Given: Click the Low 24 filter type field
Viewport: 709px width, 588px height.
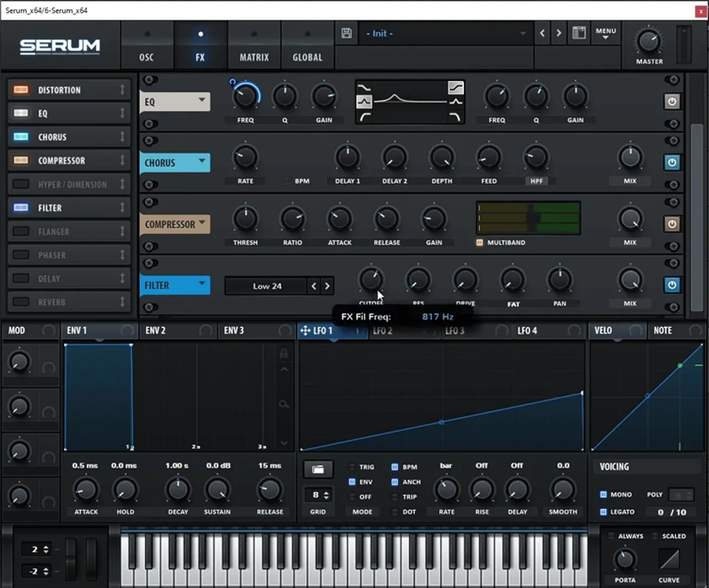Looking at the screenshot, I should (266, 286).
